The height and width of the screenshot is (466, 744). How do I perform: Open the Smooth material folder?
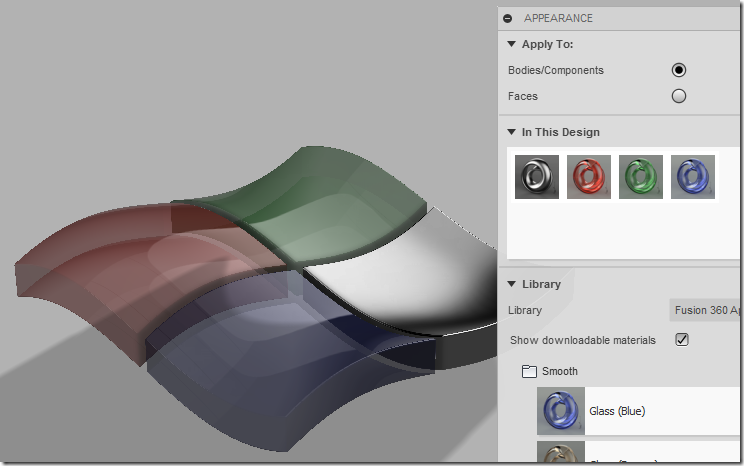pyautogui.click(x=529, y=371)
